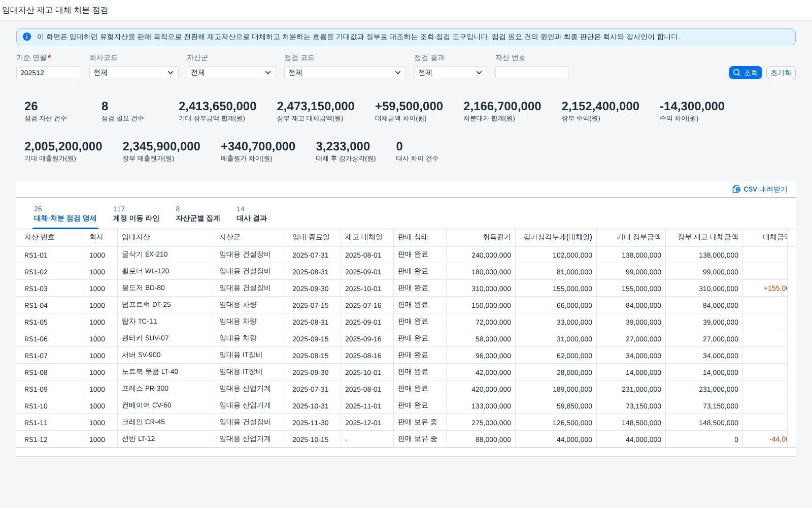Open the 점검 코드 dropdown
812x508 pixels.
(x=345, y=73)
